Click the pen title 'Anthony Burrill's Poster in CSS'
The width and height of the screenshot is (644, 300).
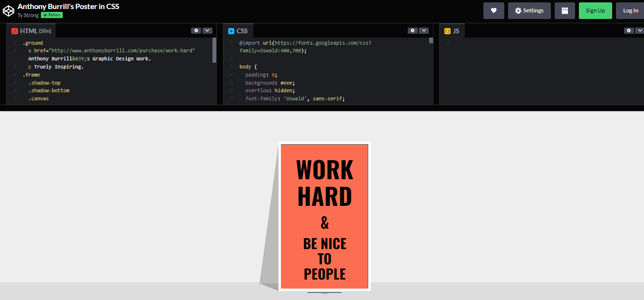[x=68, y=6]
